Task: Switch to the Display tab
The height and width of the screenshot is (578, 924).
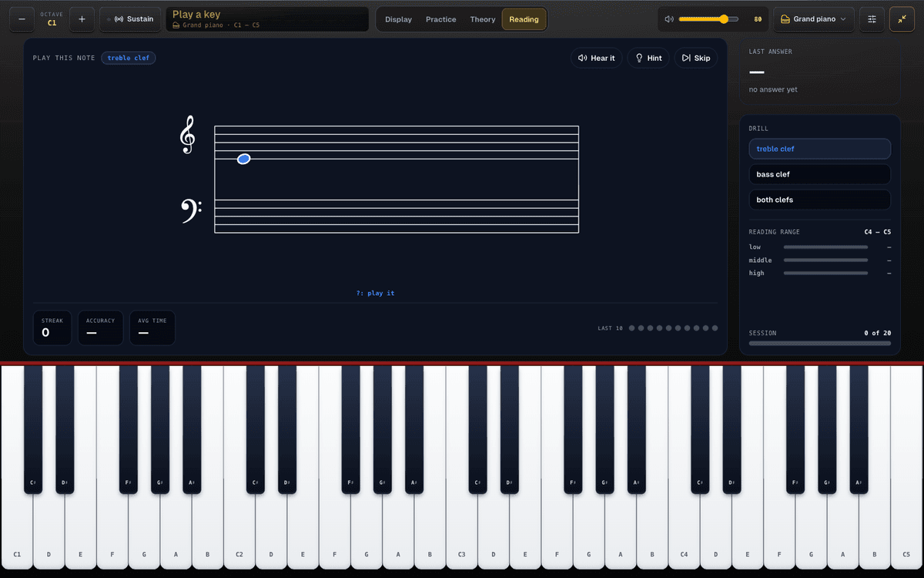Action: pos(398,19)
